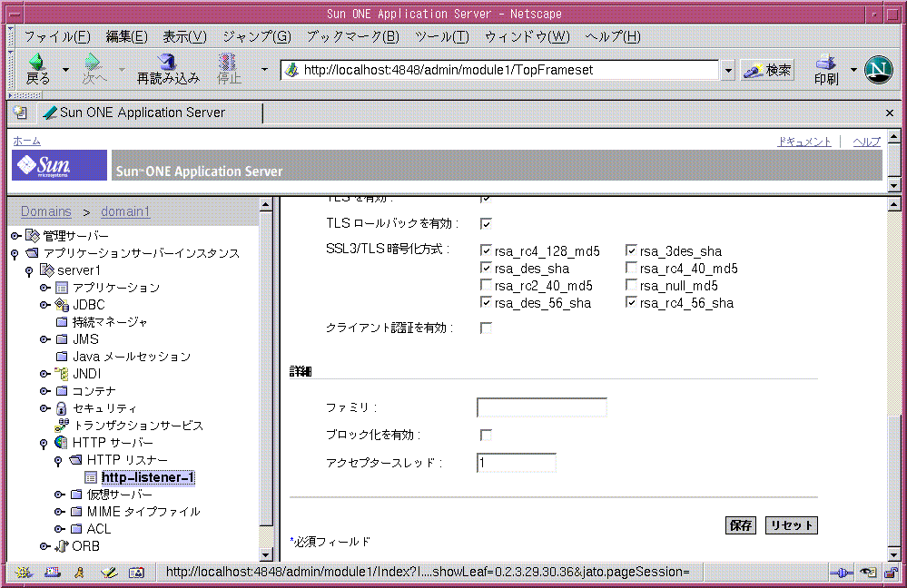
Task: Enable クライアント認証を有効 checkbox
Action: pyautogui.click(x=486, y=328)
